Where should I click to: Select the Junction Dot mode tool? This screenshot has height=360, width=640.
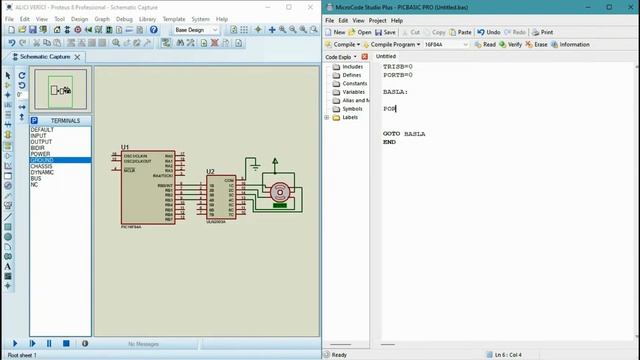point(8,95)
